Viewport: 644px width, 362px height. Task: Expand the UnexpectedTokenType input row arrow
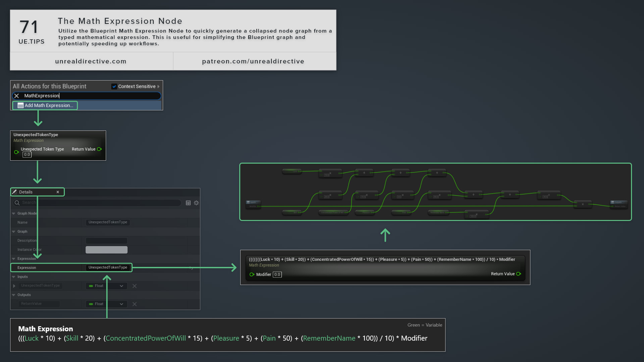pos(14,286)
